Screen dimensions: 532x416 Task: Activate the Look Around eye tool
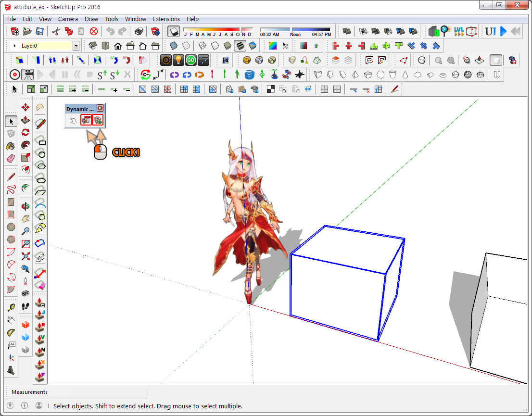[x=25, y=293]
